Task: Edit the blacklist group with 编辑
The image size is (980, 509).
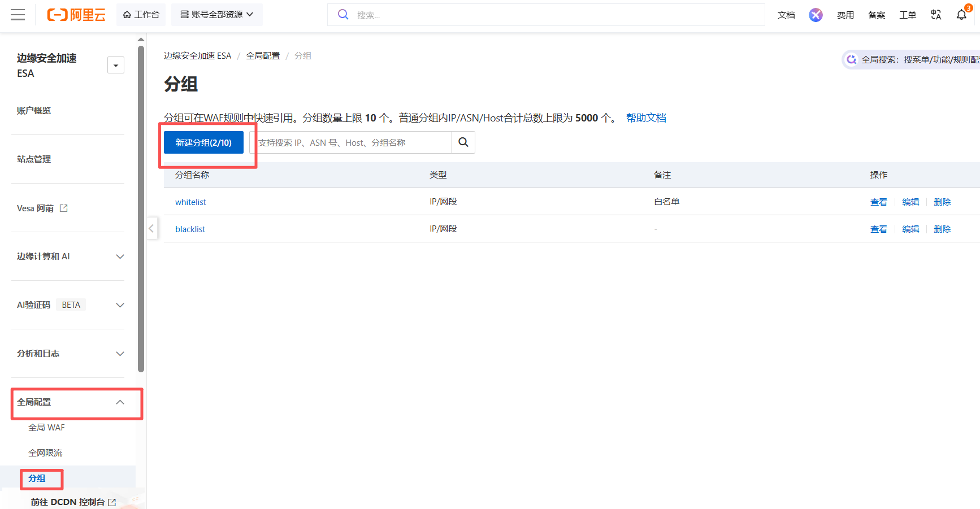Action: click(910, 229)
